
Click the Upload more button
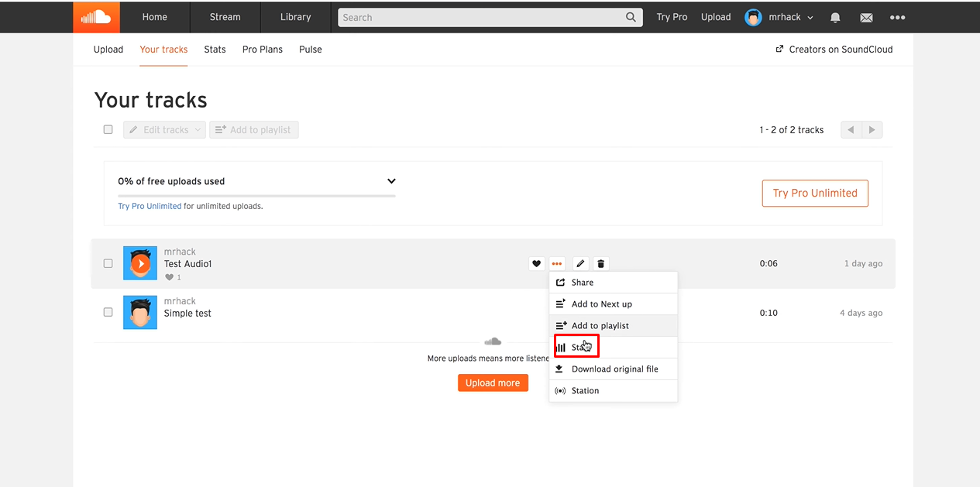(493, 383)
